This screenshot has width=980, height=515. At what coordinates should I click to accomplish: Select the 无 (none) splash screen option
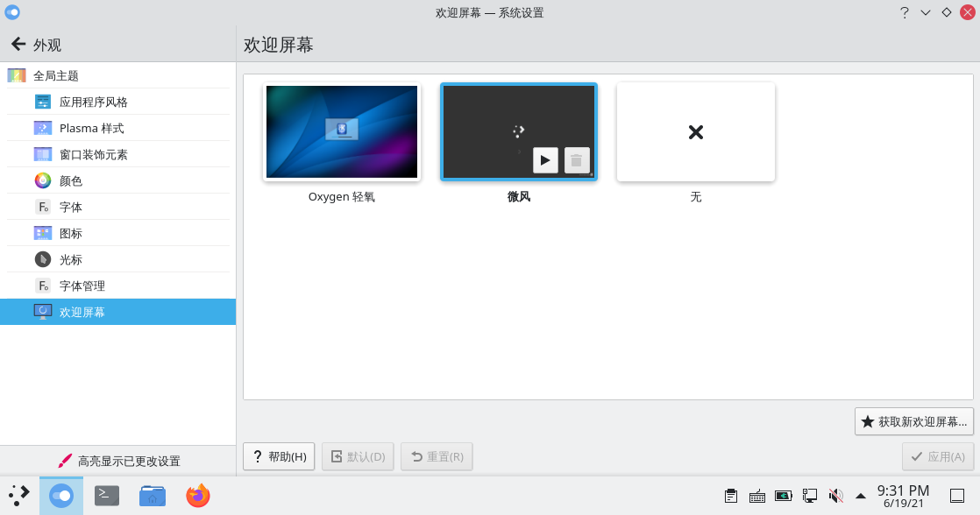point(695,132)
